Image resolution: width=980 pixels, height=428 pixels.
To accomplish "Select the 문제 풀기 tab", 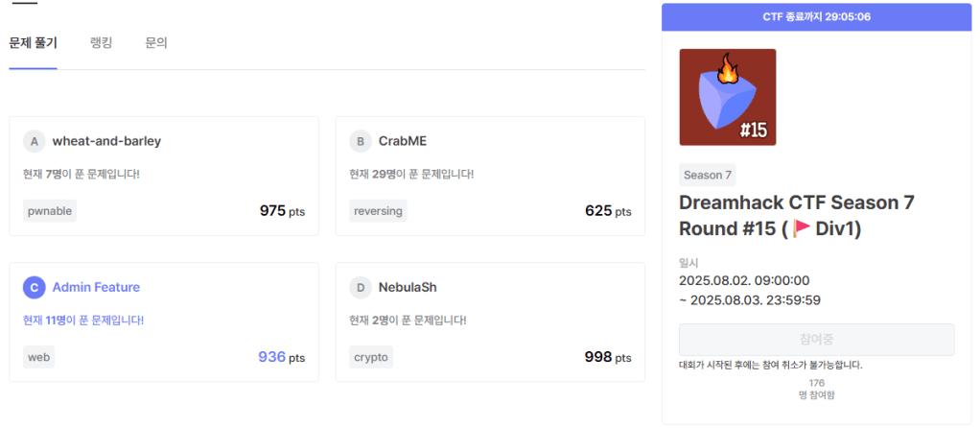I will [34, 43].
